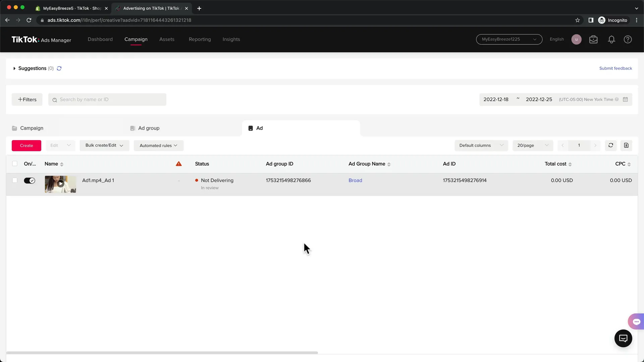644x362 pixels.
Task: Open the Assets menu
Action: coord(167,39)
